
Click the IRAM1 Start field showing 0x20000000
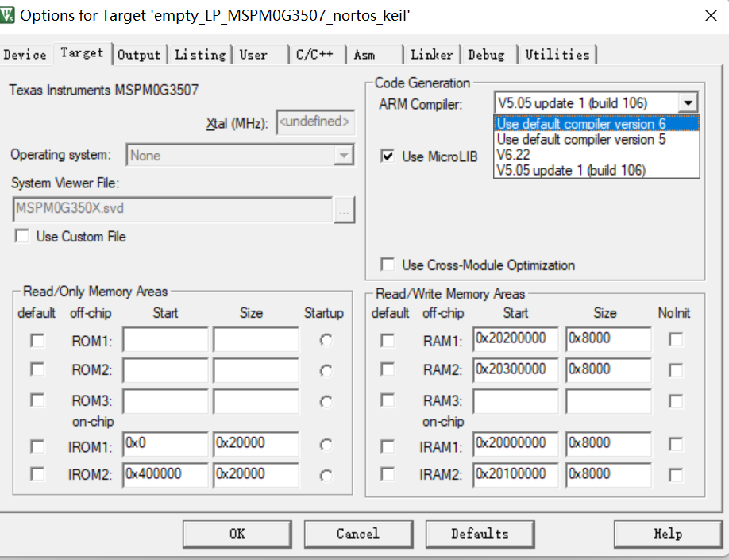[515, 444]
